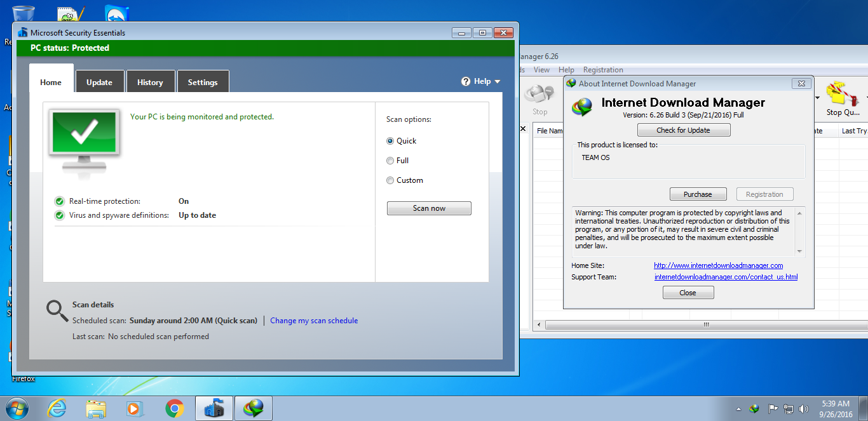This screenshot has width=868, height=421.
Task: Click the Internet Download Manager taskbar button
Action: [x=254, y=408]
